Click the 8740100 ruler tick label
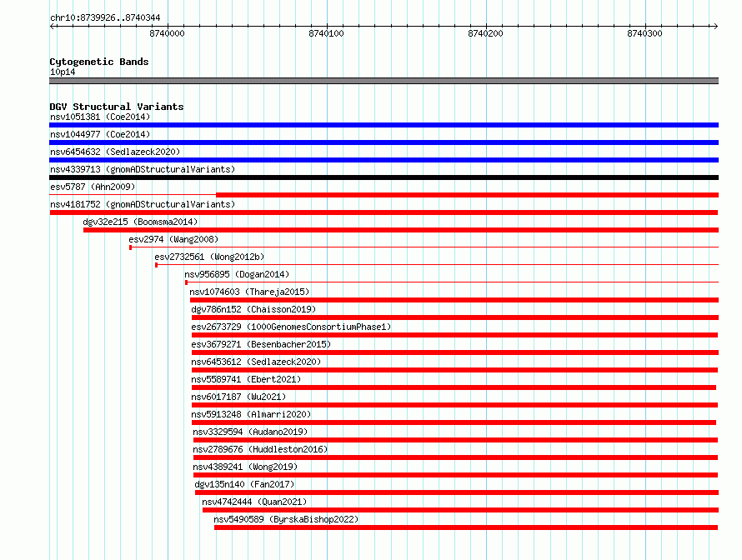Screen dimensions: 742x560 pyautogui.click(x=326, y=33)
